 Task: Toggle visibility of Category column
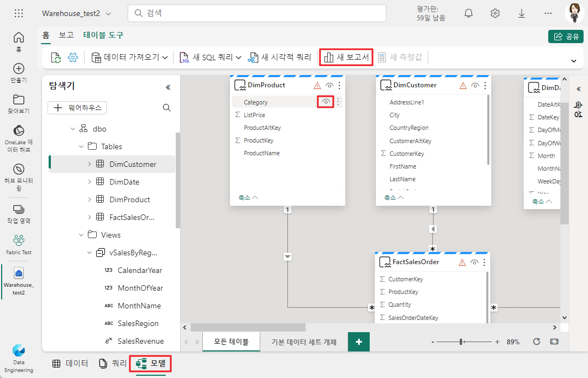(x=326, y=102)
